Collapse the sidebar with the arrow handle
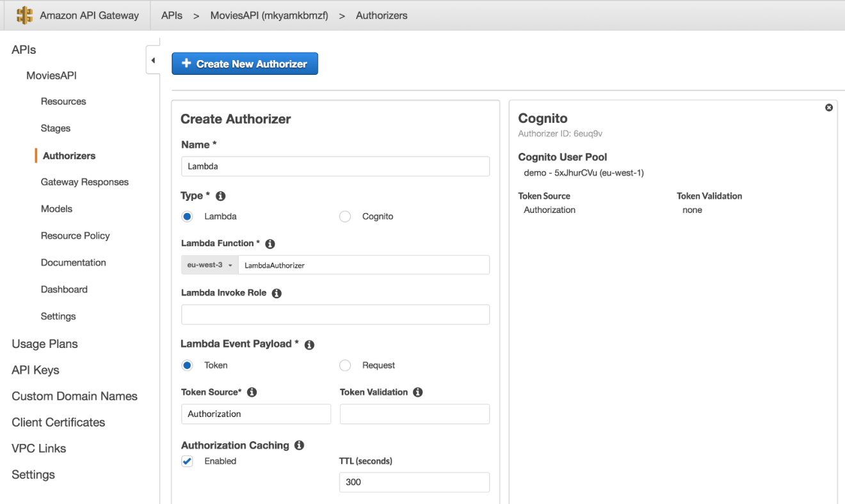Screen dimensions: 845x504 point(153,61)
